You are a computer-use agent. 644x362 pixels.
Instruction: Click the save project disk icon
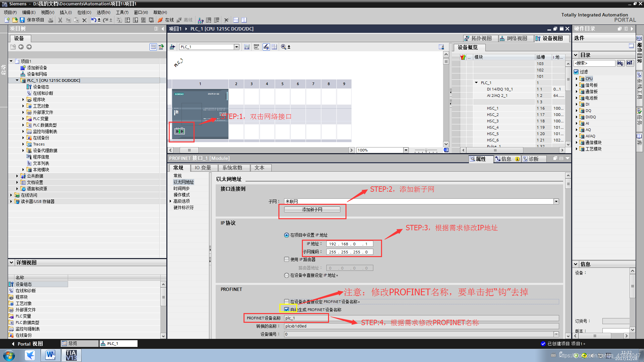tap(22, 20)
